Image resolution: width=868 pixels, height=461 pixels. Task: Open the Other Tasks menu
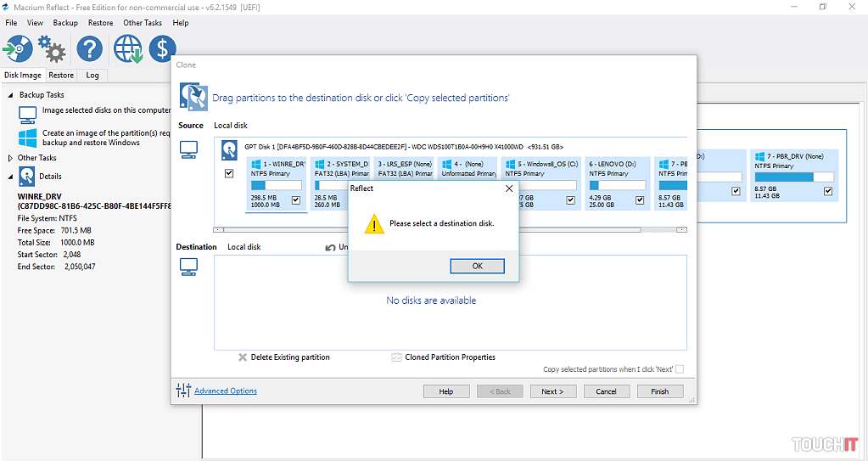click(143, 23)
